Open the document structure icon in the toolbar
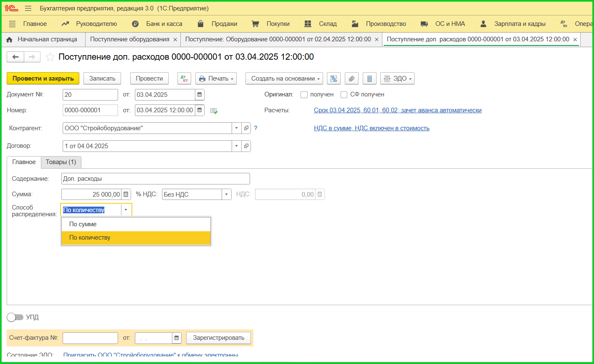Image resolution: width=594 pixels, height=364 pixels. (334, 78)
